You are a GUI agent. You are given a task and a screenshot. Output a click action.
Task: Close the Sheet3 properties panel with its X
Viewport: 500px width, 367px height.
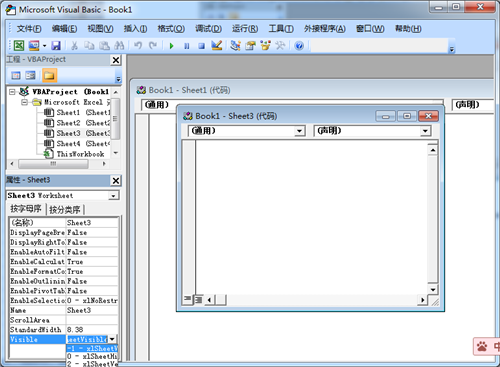(x=116, y=181)
